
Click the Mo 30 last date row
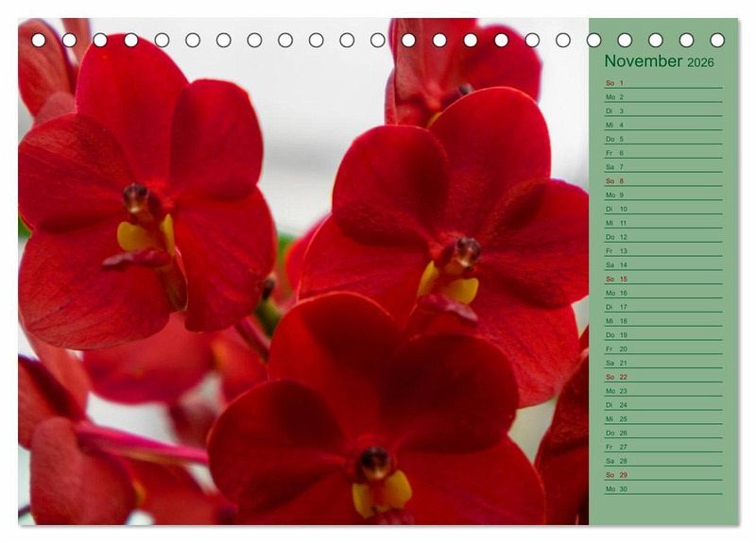click(x=662, y=489)
